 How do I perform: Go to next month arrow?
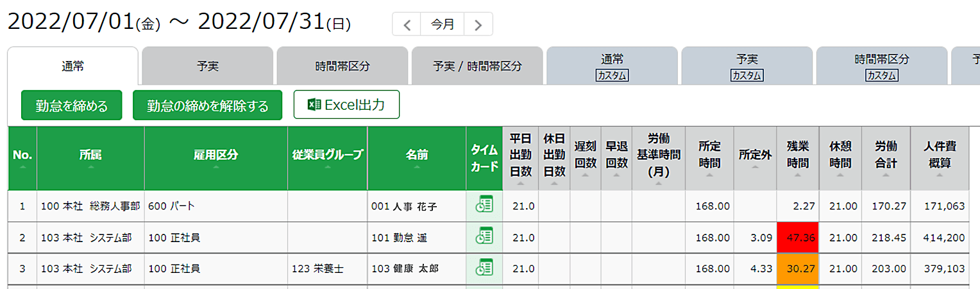pos(478,24)
